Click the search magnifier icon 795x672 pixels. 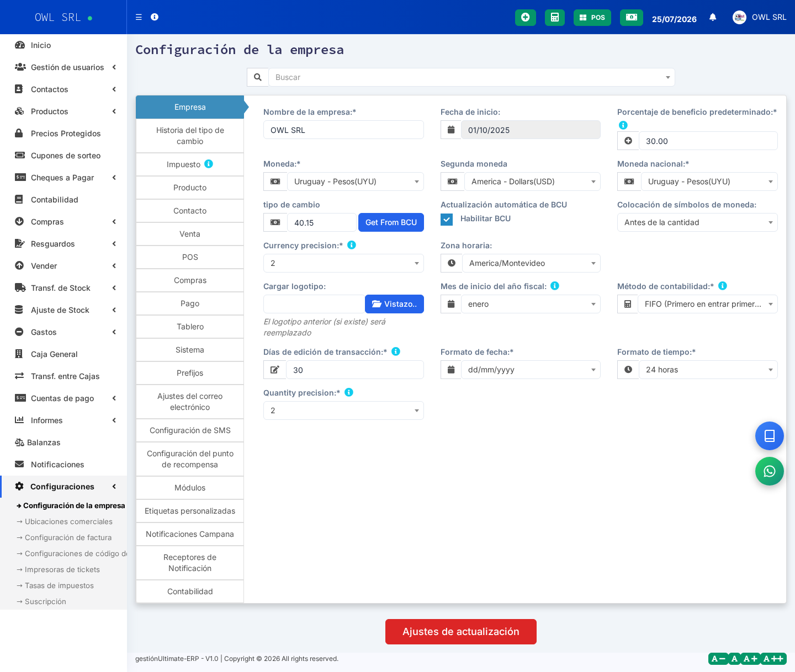tap(258, 77)
